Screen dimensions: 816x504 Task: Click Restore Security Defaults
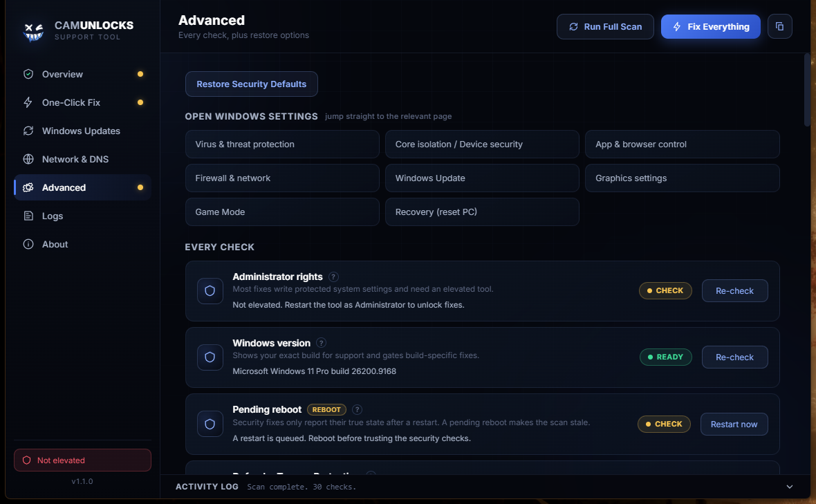[251, 84]
